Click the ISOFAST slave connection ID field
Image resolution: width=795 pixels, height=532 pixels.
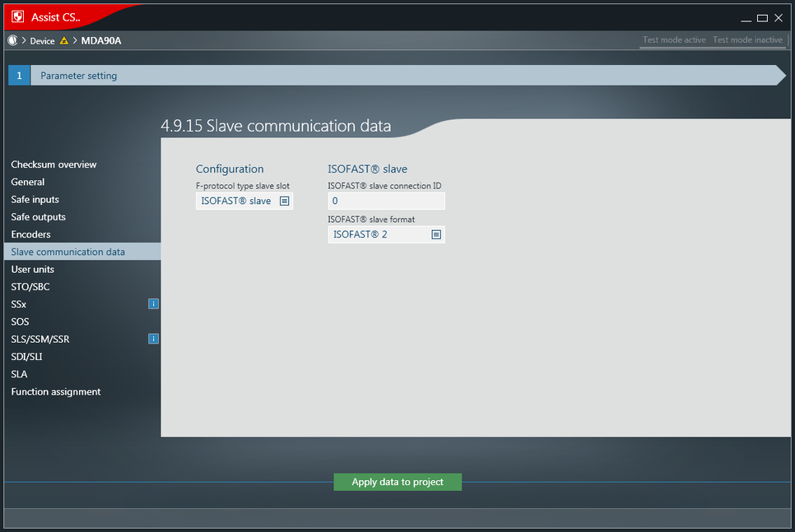click(x=386, y=201)
